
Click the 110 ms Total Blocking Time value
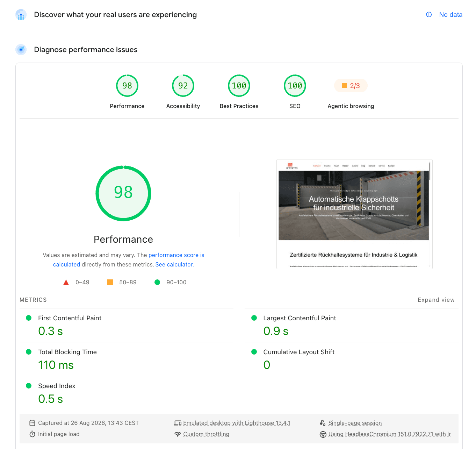56,365
